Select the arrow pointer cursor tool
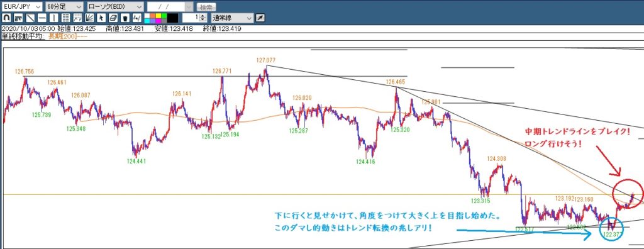Image resolution: width=644 pixels, height=249 pixels. point(101,18)
